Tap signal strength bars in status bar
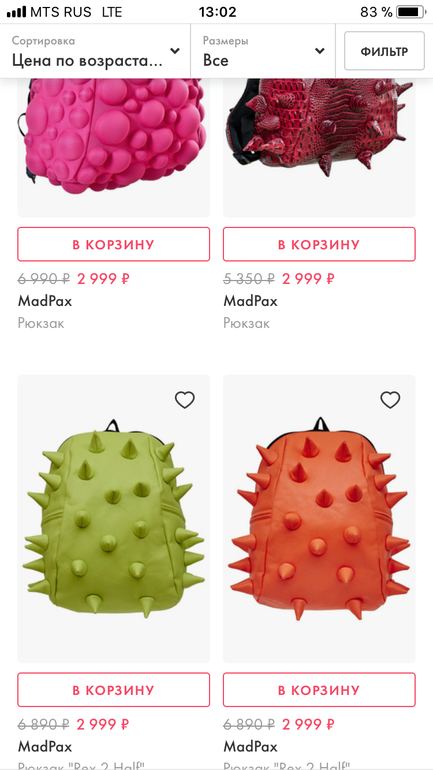433x770 pixels. (x=17, y=12)
